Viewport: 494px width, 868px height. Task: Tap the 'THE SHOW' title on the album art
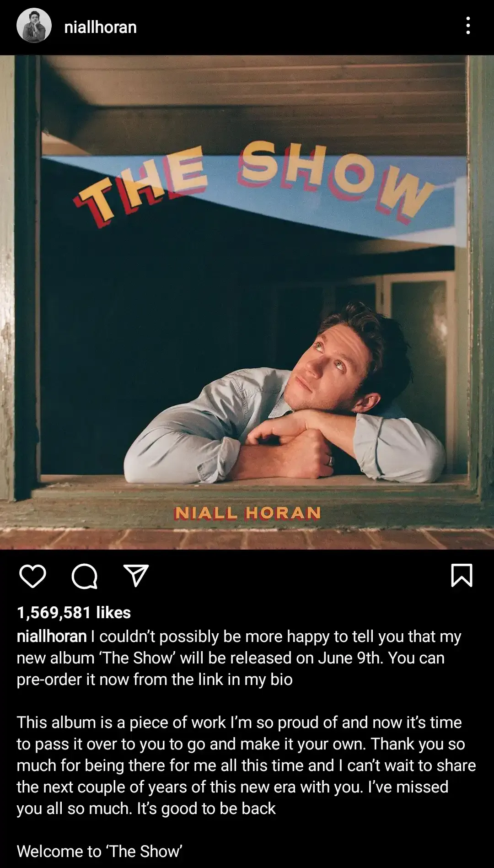point(254,183)
